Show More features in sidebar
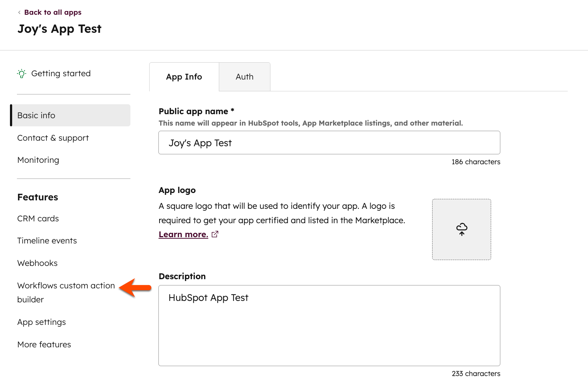 [x=44, y=345]
